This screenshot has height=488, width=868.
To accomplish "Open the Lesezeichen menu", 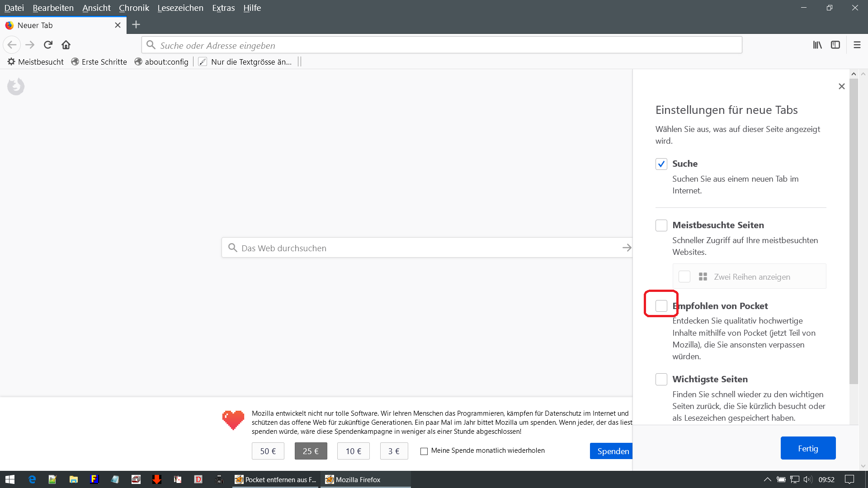I will (180, 8).
